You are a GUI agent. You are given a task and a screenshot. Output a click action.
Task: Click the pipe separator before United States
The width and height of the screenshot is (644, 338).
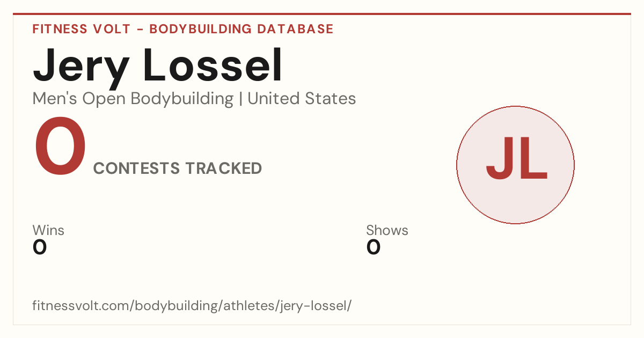tap(241, 99)
